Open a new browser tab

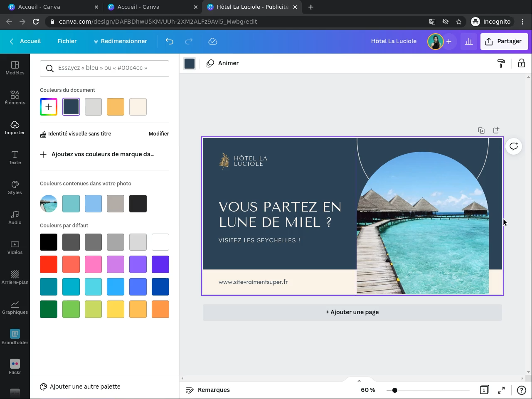311,7
